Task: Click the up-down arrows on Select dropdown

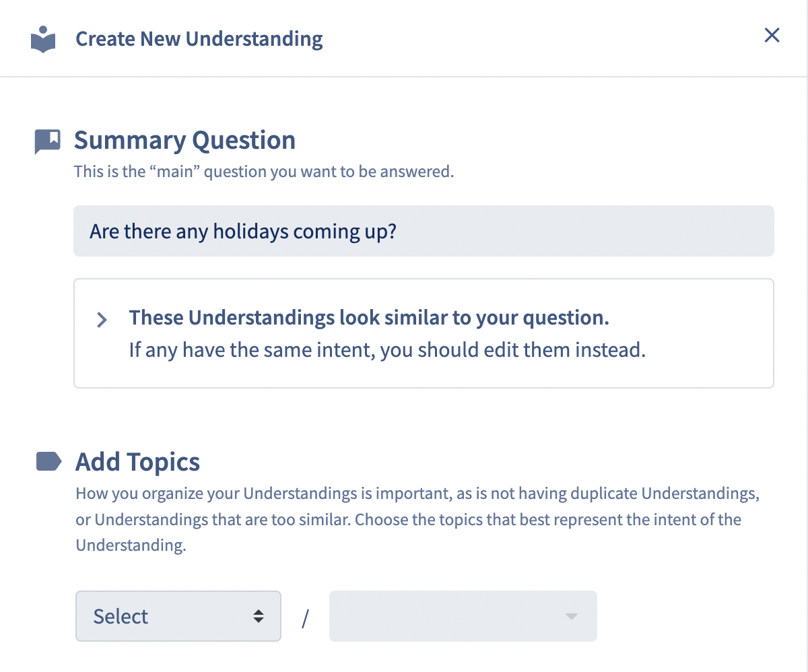Action: [x=259, y=616]
